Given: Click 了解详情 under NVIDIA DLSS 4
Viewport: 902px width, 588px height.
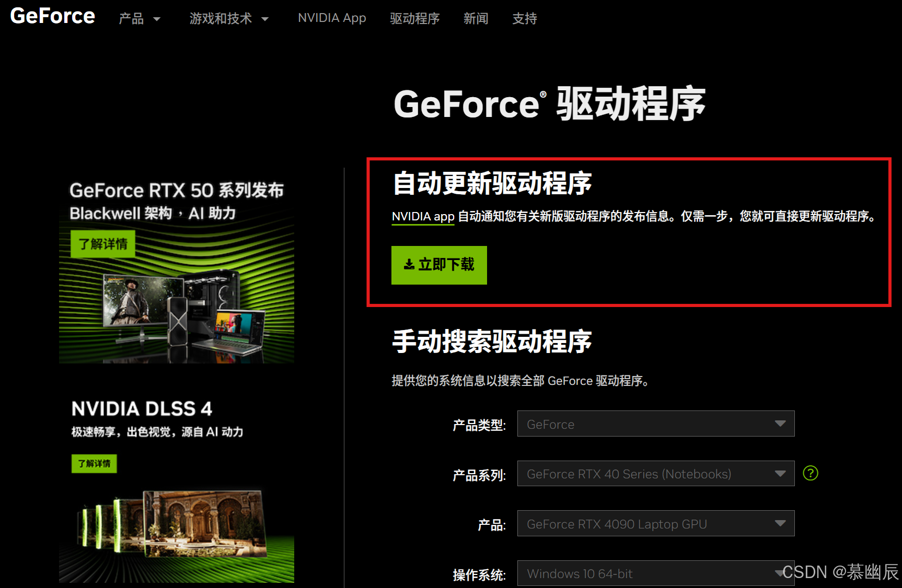Looking at the screenshot, I should tap(94, 464).
